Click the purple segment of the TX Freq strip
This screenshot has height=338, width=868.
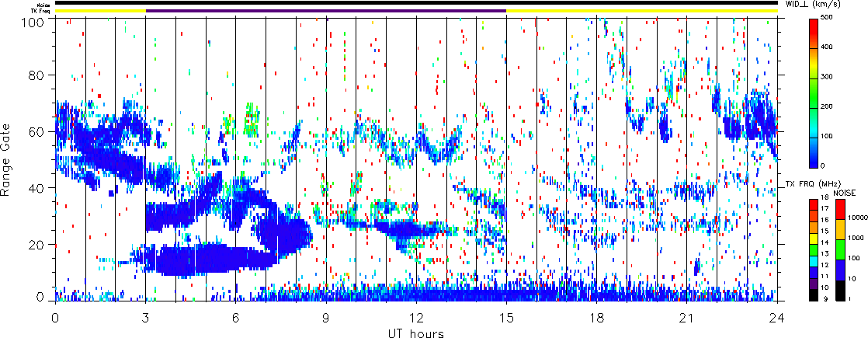click(326, 10)
